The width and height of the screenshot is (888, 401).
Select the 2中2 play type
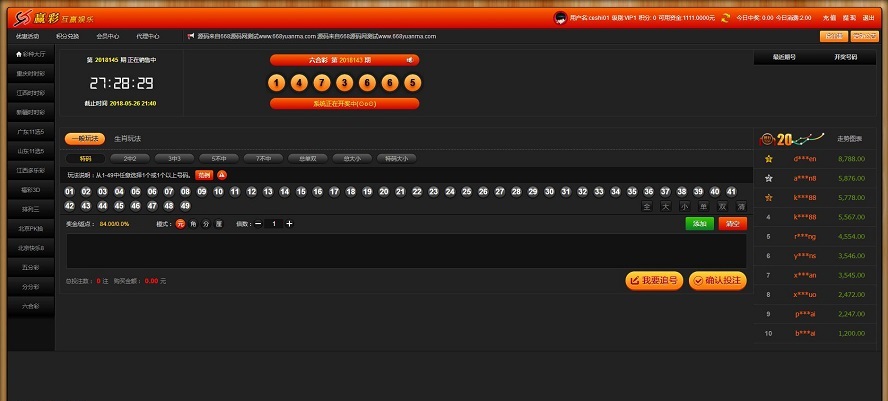129,158
